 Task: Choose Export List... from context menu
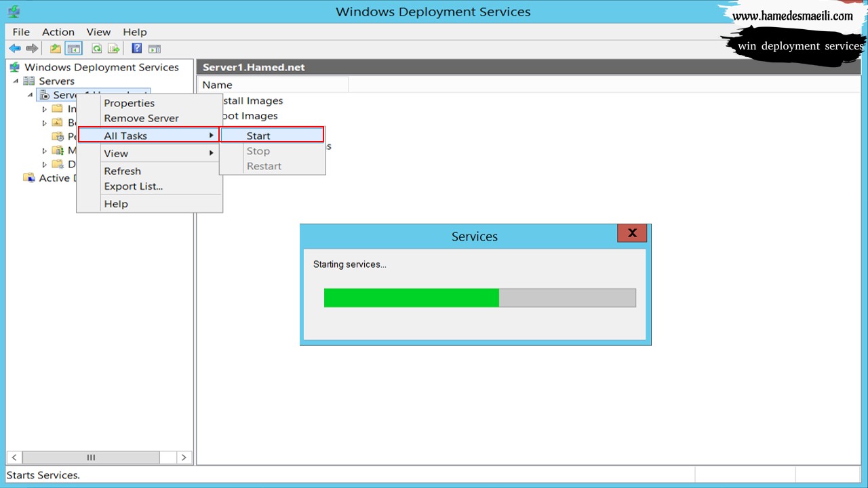149,186
